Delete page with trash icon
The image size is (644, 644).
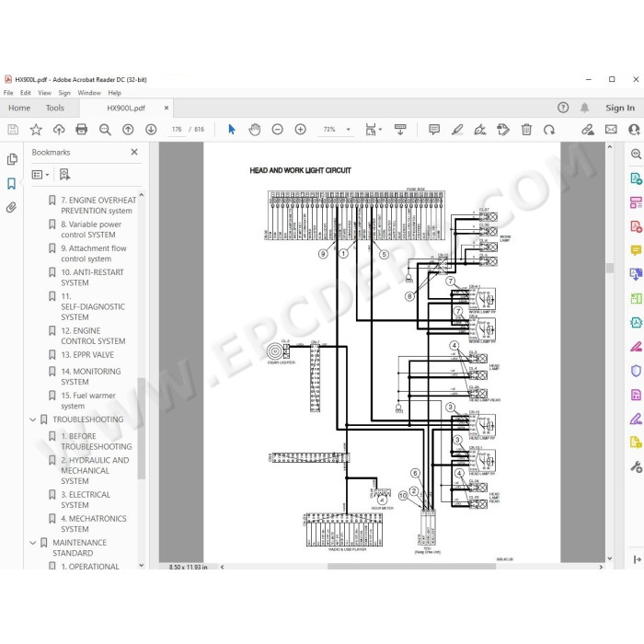526,130
